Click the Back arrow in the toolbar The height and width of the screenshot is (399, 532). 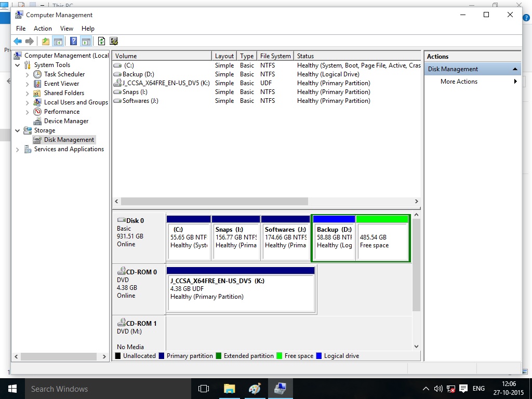click(18, 42)
